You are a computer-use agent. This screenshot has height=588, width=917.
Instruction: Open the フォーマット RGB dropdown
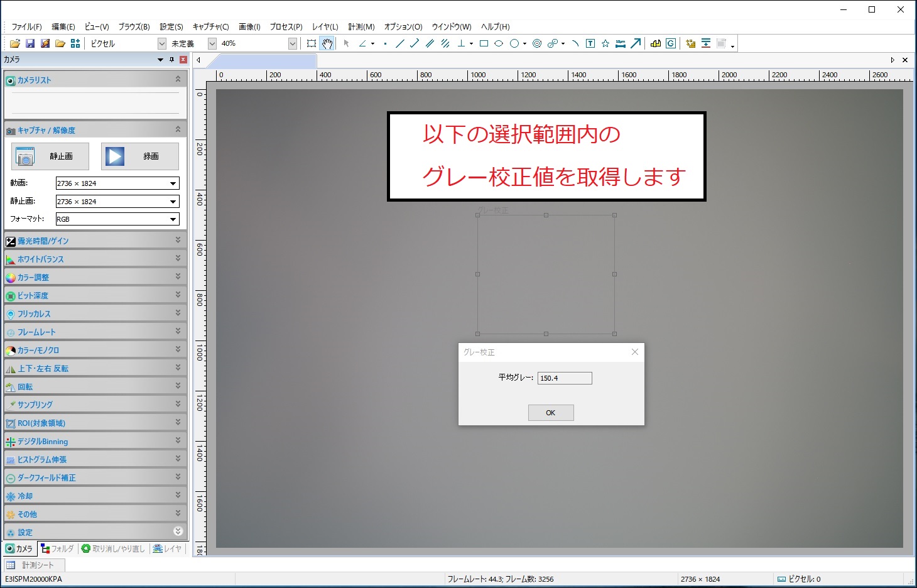click(173, 219)
